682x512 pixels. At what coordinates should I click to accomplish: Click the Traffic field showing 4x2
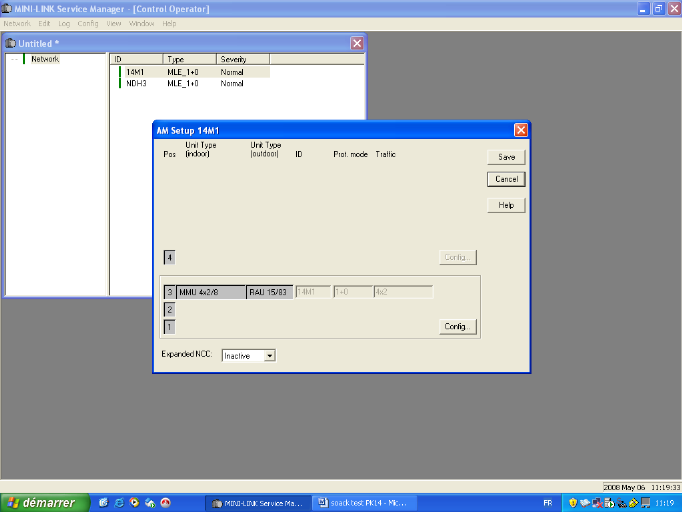pyautogui.click(x=403, y=292)
